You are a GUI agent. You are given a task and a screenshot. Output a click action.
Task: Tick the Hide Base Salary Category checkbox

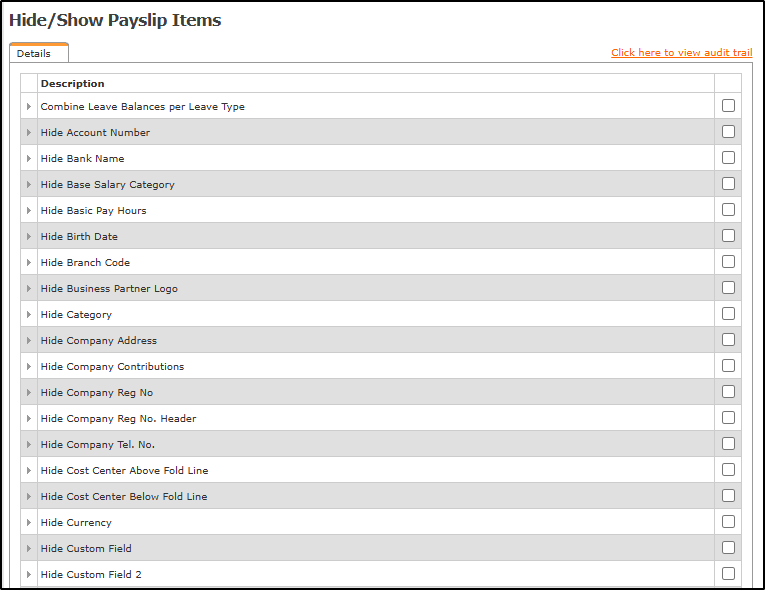pyautogui.click(x=728, y=184)
